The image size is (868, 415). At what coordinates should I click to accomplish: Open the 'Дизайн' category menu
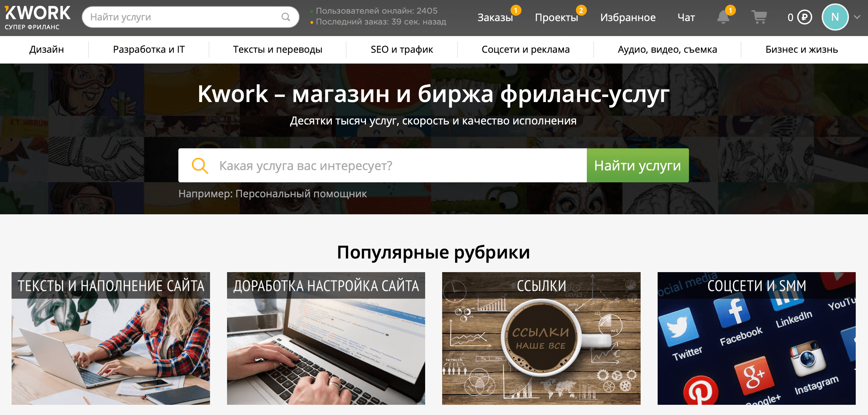[x=47, y=49]
